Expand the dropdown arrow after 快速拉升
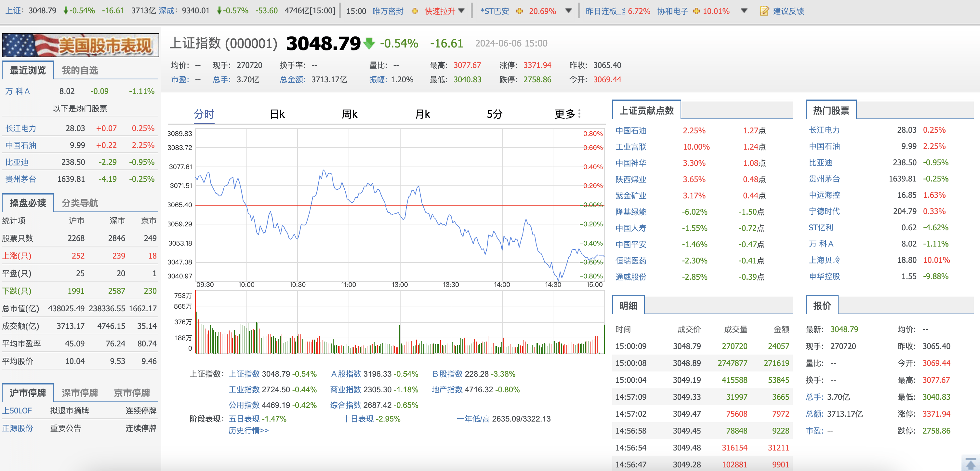 click(x=461, y=11)
